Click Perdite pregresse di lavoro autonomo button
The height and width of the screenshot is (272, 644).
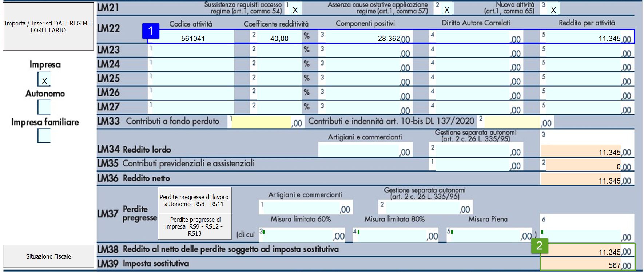pos(194,200)
